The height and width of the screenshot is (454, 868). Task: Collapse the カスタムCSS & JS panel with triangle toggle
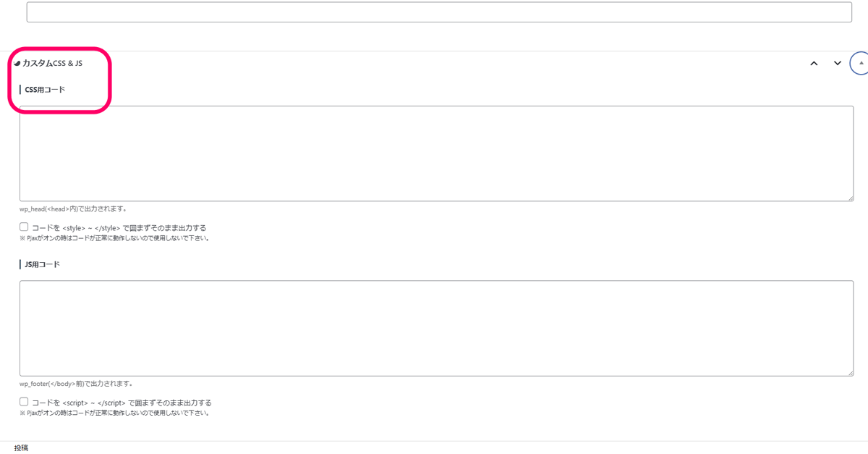(x=861, y=63)
